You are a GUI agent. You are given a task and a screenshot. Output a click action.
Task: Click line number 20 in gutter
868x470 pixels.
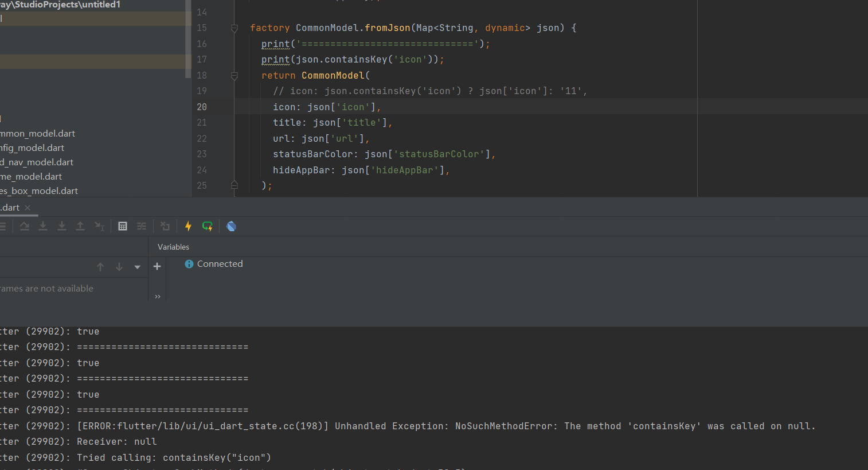(202, 107)
